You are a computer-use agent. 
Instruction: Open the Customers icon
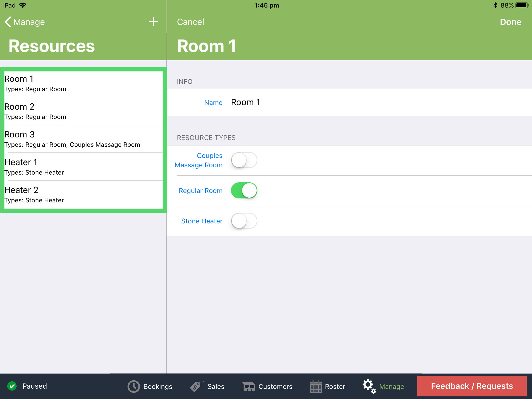248,386
